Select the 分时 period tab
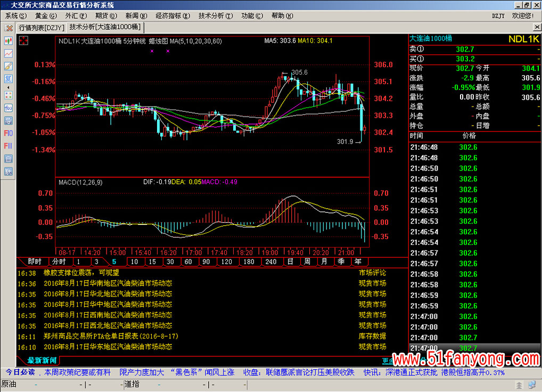 tap(59, 262)
